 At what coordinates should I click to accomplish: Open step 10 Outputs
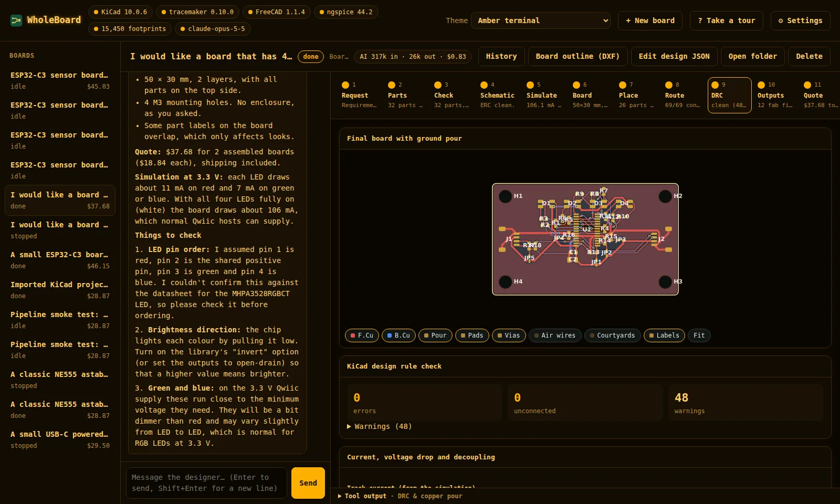point(775,95)
